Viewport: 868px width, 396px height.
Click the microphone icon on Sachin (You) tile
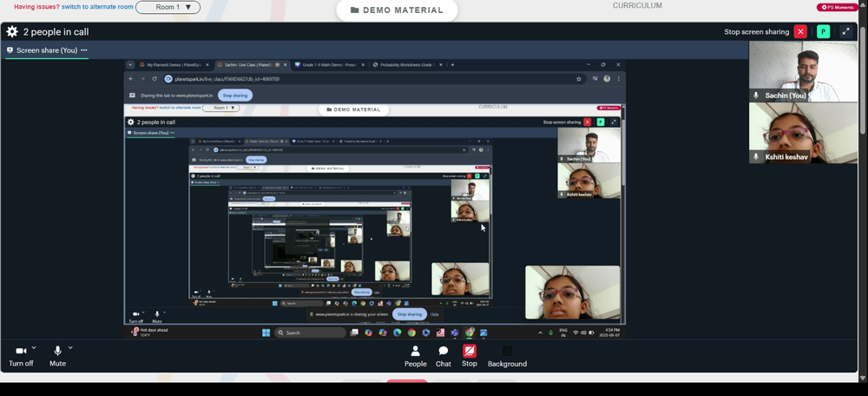click(756, 96)
